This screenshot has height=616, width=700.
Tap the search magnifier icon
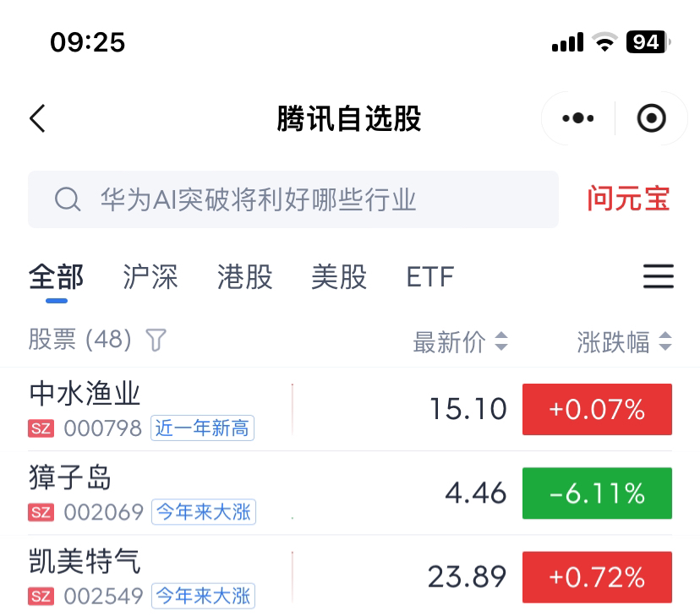67,200
